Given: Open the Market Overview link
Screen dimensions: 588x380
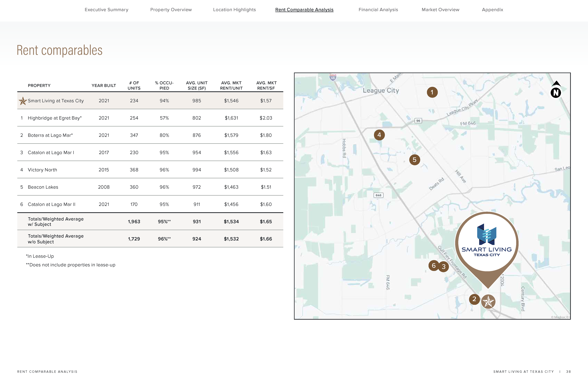Looking at the screenshot, I should 440,10.
